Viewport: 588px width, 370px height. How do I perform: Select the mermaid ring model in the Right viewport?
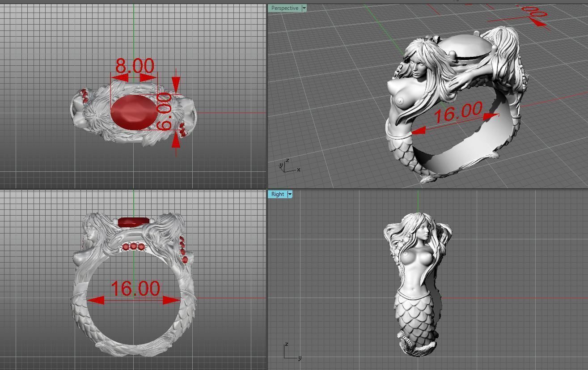coord(418,285)
